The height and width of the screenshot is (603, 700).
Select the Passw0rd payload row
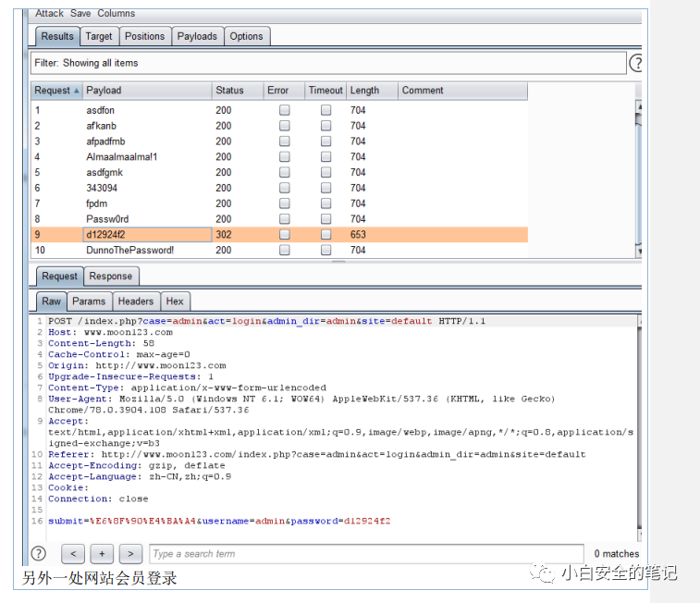(279, 218)
